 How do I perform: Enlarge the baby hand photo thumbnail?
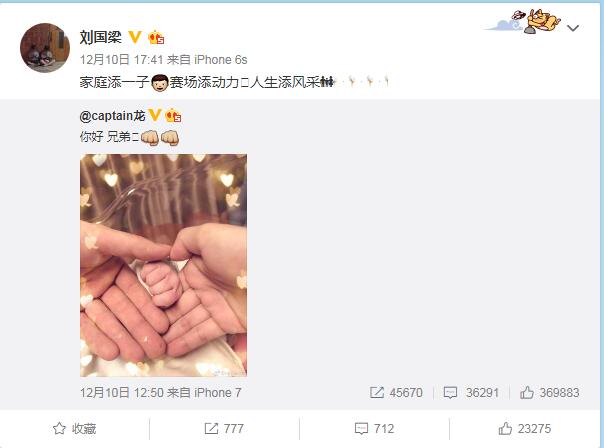tap(163, 265)
